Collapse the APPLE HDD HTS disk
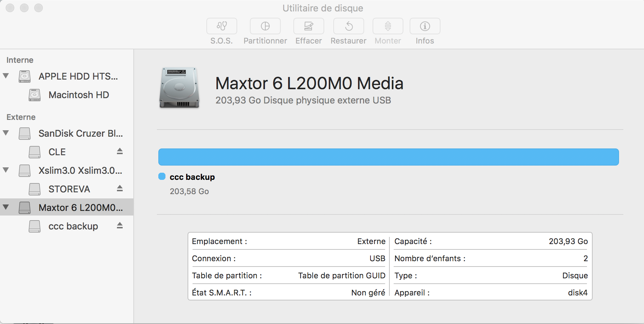 tap(6, 76)
